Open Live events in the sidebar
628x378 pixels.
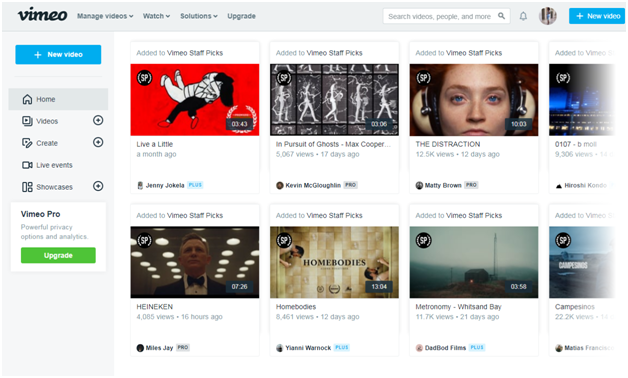pos(54,165)
